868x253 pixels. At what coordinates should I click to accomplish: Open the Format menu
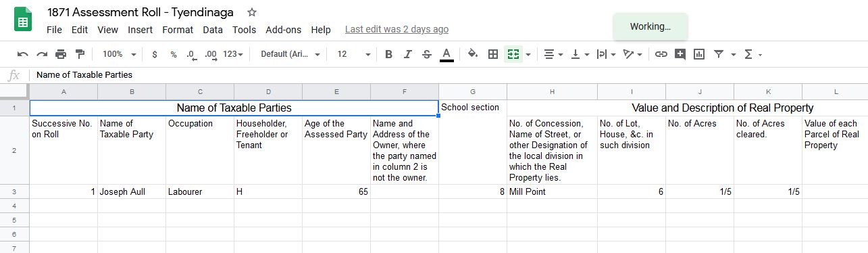[x=178, y=30]
